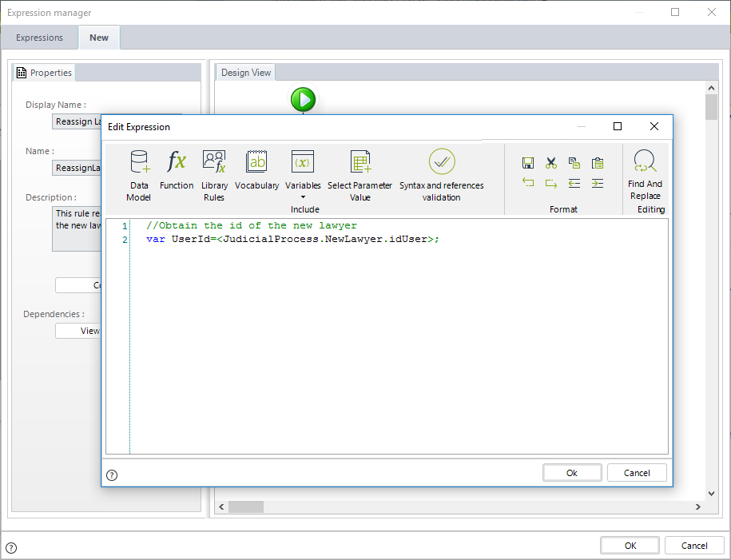This screenshot has width=731, height=560.
Task: Open the Vocabulary tool
Action: tap(256, 169)
